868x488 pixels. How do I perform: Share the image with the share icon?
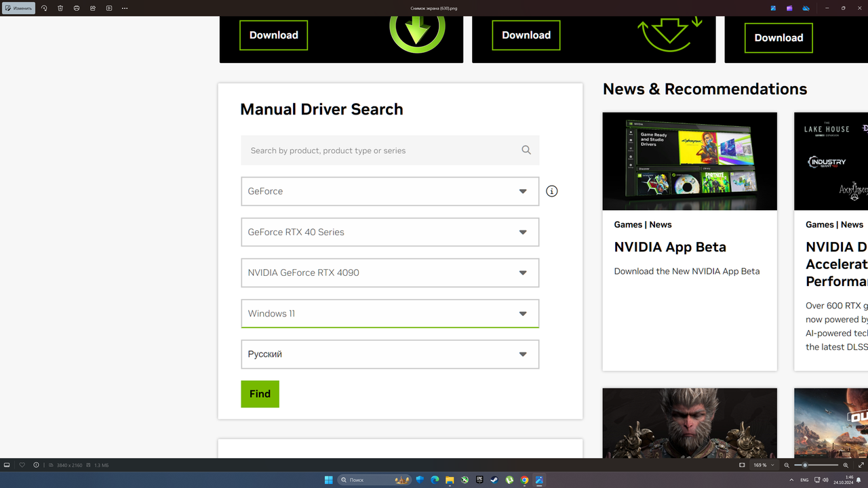pos(93,8)
